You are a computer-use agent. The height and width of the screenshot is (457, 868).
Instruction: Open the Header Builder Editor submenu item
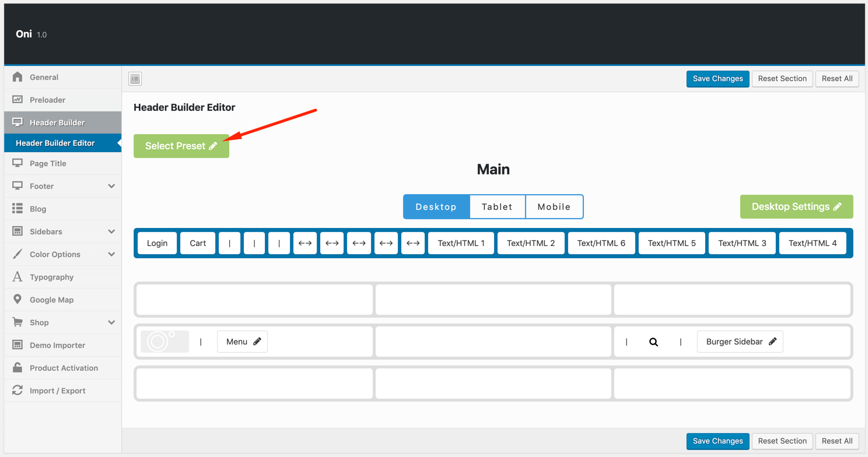coord(55,143)
